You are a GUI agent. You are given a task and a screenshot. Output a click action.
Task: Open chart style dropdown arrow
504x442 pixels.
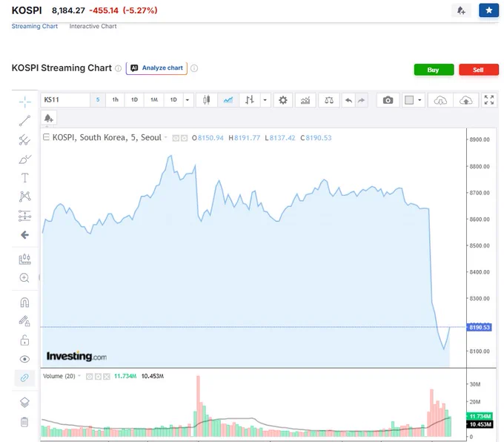[265, 99]
